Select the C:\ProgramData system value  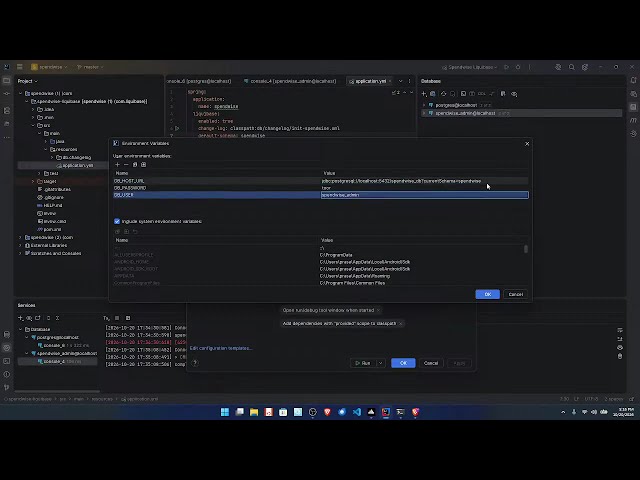click(336, 255)
